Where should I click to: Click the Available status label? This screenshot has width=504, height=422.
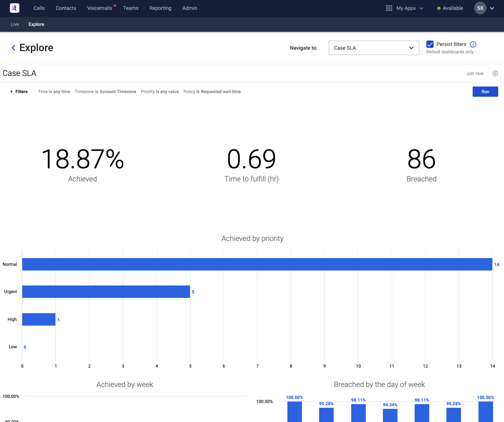(453, 8)
